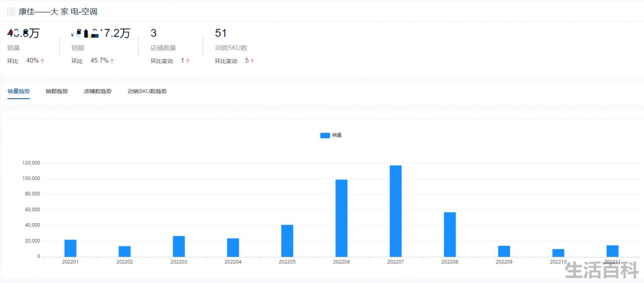Screen dimensions: 644x283
Task: Click the 202209 sales bar
Action: coord(504,251)
